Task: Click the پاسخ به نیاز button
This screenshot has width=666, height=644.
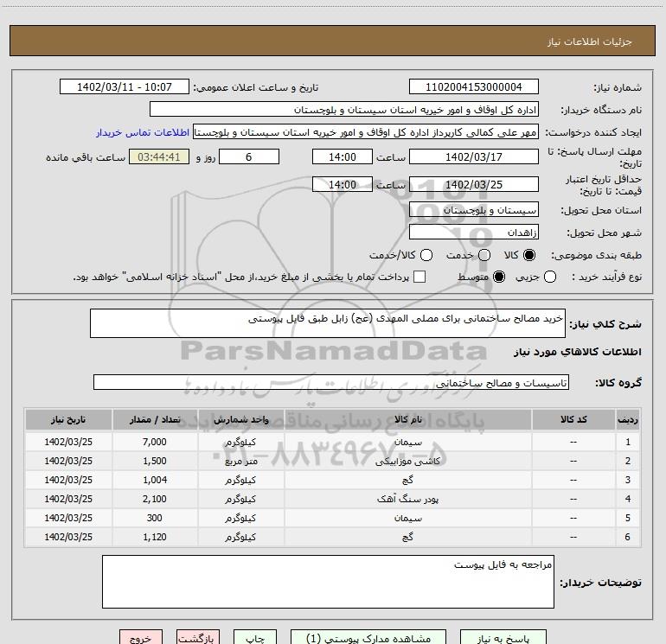Action: [503, 638]
